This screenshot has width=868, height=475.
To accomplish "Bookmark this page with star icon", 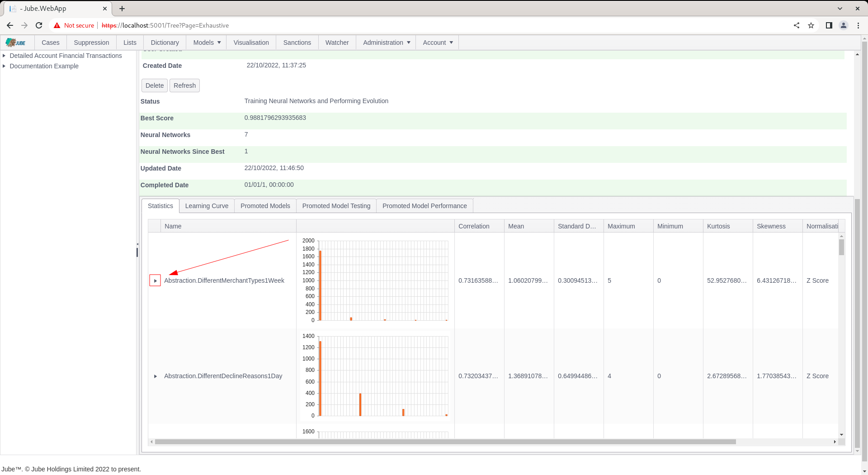I will 811,25.
